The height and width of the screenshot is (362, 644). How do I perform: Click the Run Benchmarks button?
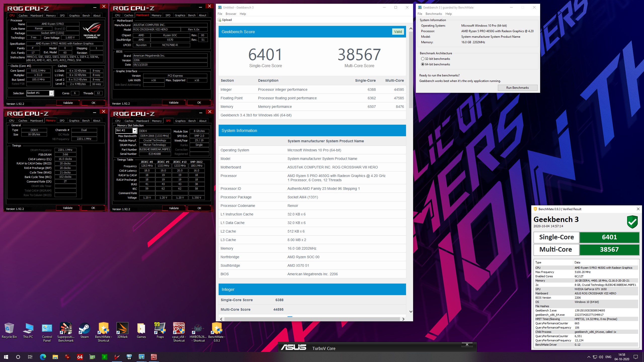click(517, 88)
